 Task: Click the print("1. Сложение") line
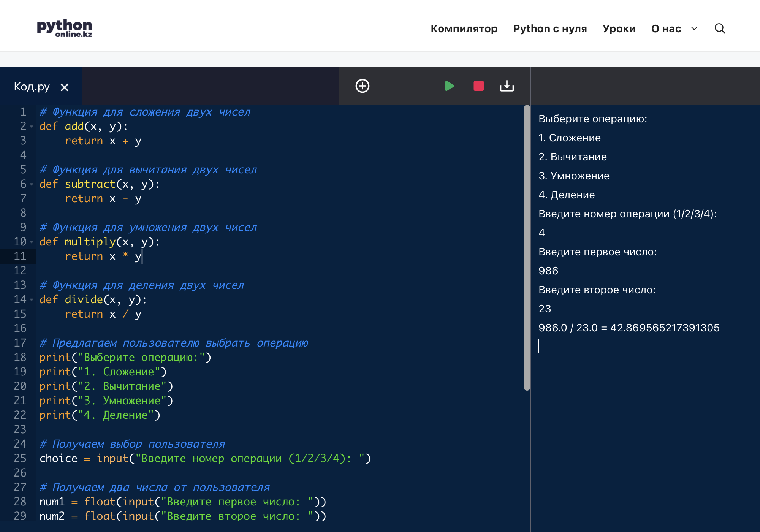103,372
